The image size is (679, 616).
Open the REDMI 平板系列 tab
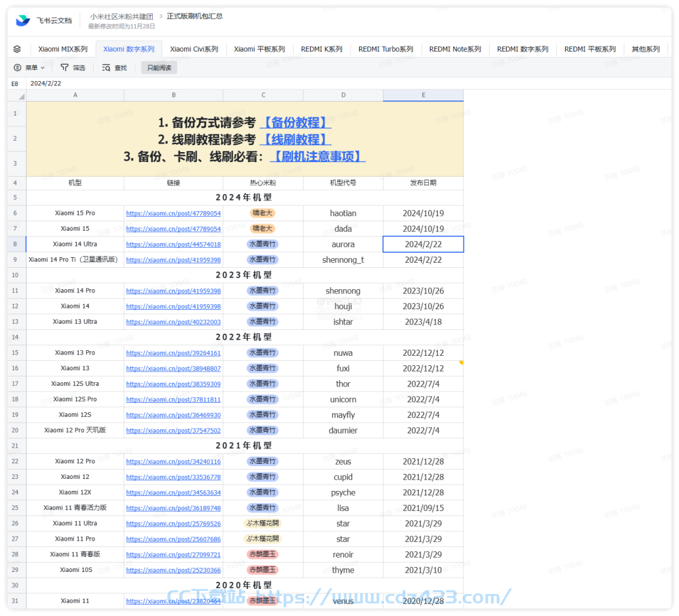590,49
